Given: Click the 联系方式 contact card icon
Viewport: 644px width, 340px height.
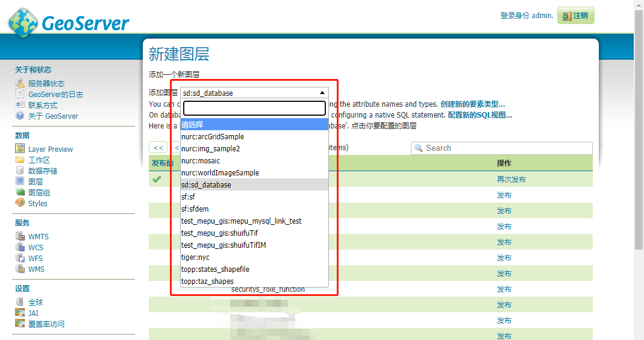Looking at the screenshot, I should (x=20, y=105).
